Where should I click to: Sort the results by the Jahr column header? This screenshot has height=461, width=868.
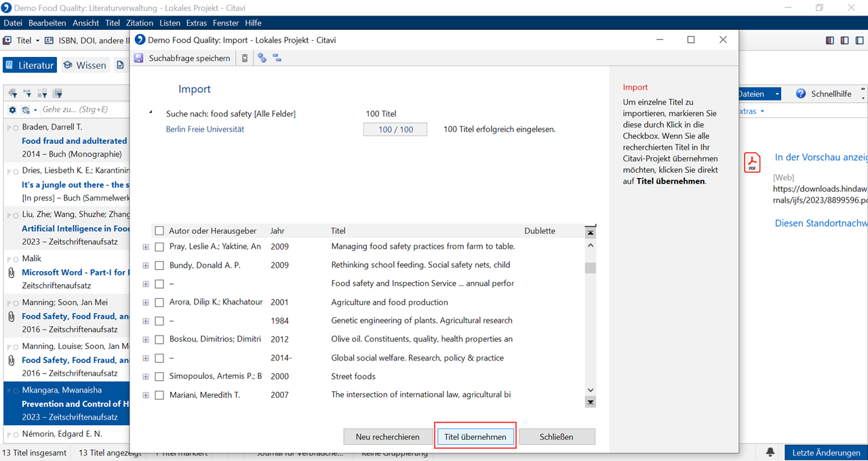point(277,231)
